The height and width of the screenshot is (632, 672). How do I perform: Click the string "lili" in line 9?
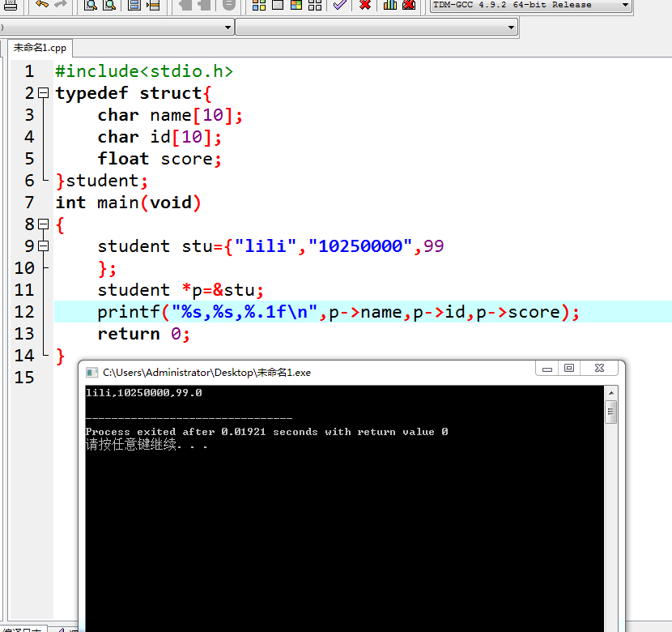pos(266,246)
